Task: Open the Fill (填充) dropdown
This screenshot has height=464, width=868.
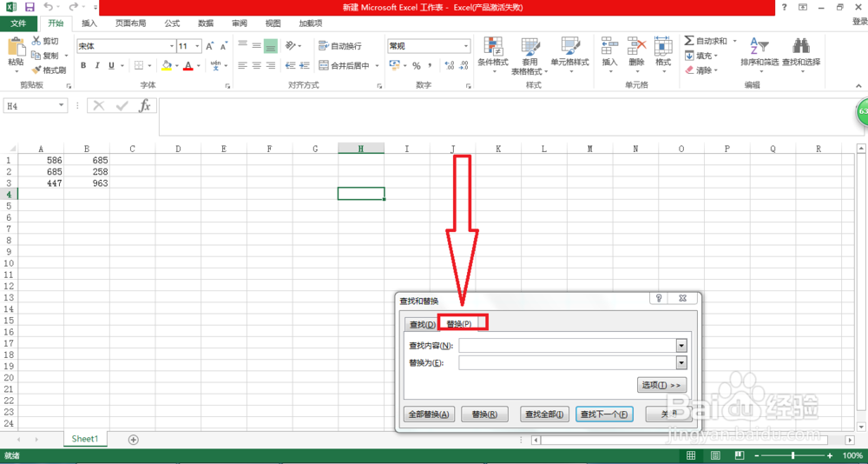Action: click(700, 56)
